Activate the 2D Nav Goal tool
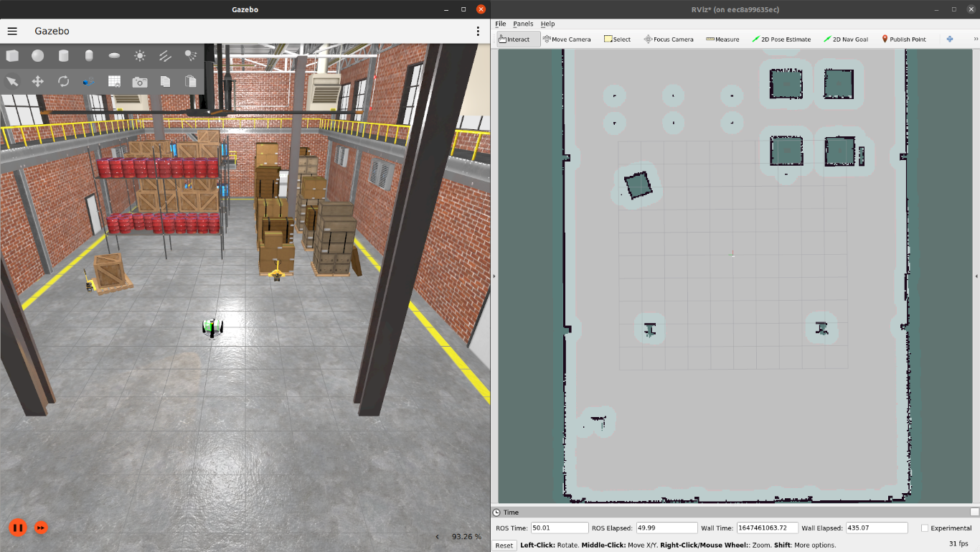This screenshot has width=980, height=552. tap(846, 39)
